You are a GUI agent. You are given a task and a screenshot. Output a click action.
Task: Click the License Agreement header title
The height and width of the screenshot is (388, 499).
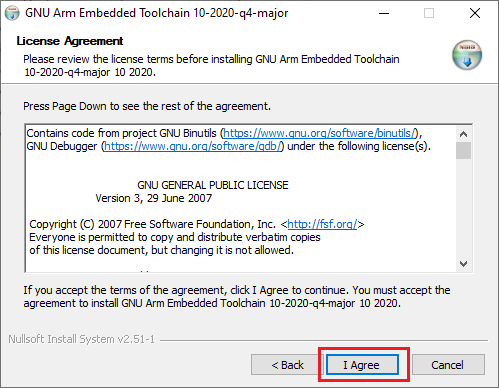pos(70,41)
